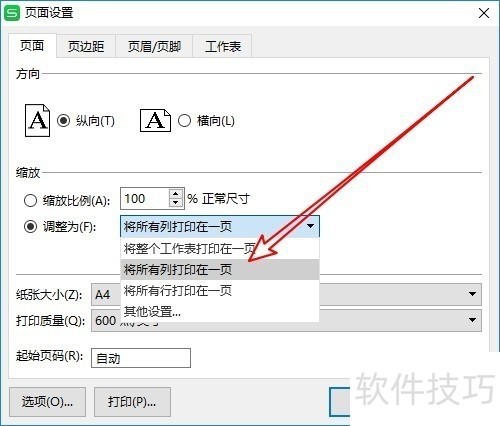Image resolution: width=500 pixels, height=426 pixels.
Task: Click the 选项(O)... button
Action: pos(47,402)
